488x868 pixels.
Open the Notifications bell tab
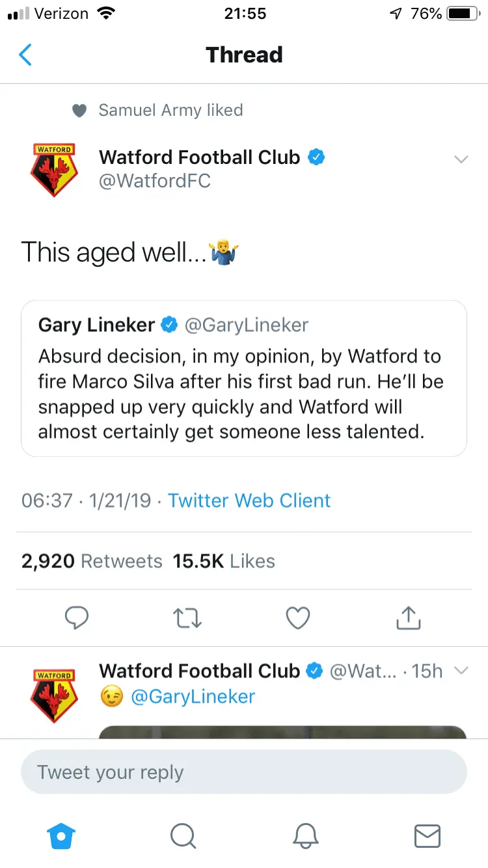tap(306, 836)
